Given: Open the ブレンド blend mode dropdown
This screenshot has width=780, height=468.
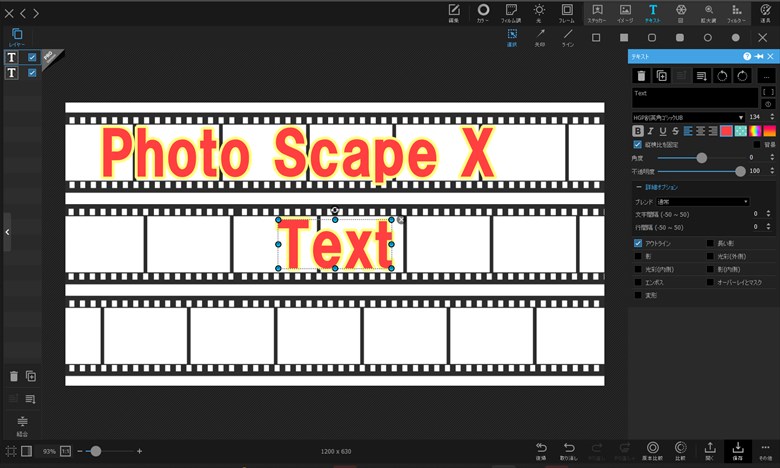Looking at the screenshot, I should coord(702,201).
